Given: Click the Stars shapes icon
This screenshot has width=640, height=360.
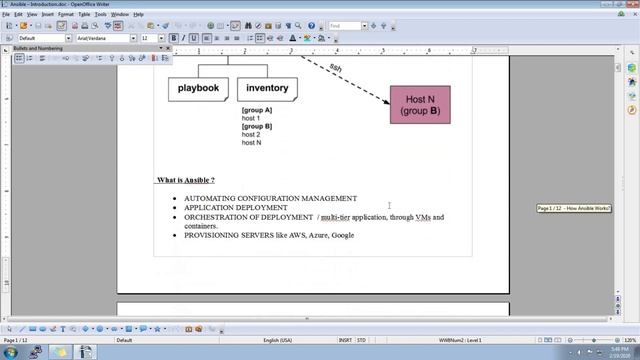Looking at the screenshot, I should (x=157, y=329).
